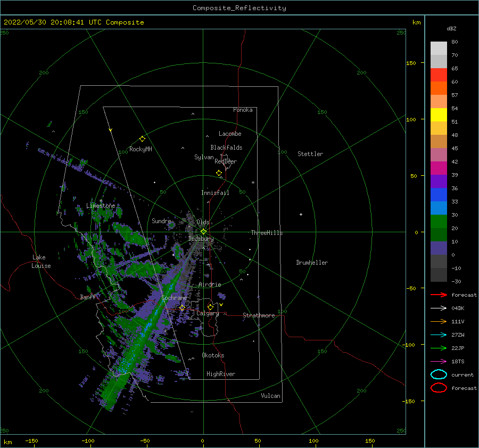Select the 42 dBZ pink color swatch
Viewport: 479px width, 448px height.
(439, 154)
